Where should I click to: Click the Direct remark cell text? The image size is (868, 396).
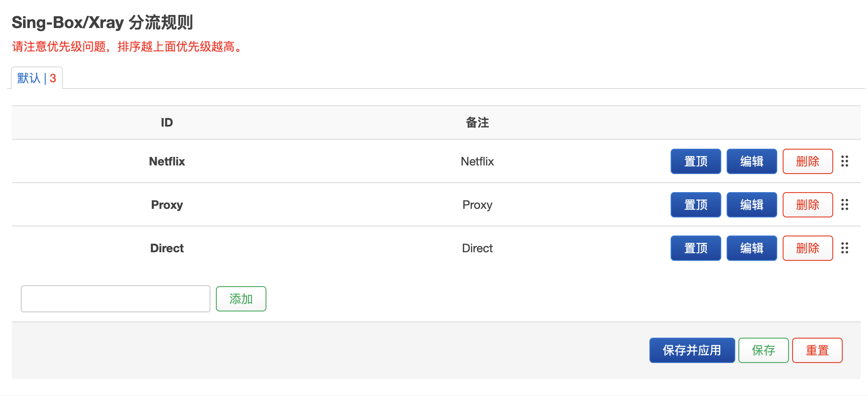click(x=477, y=248)
